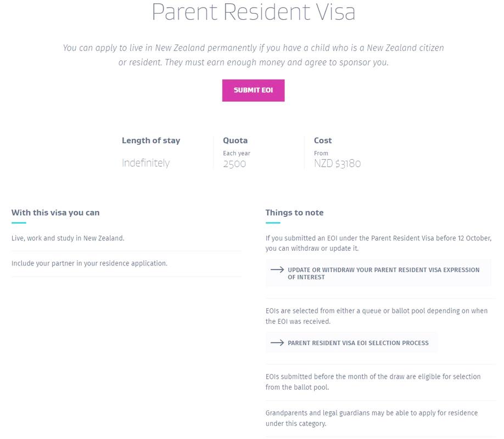The width and height of the screenshot is (504, 439).
Task: Click the With this visa you can heading
Action: click(x=55, y=212)
